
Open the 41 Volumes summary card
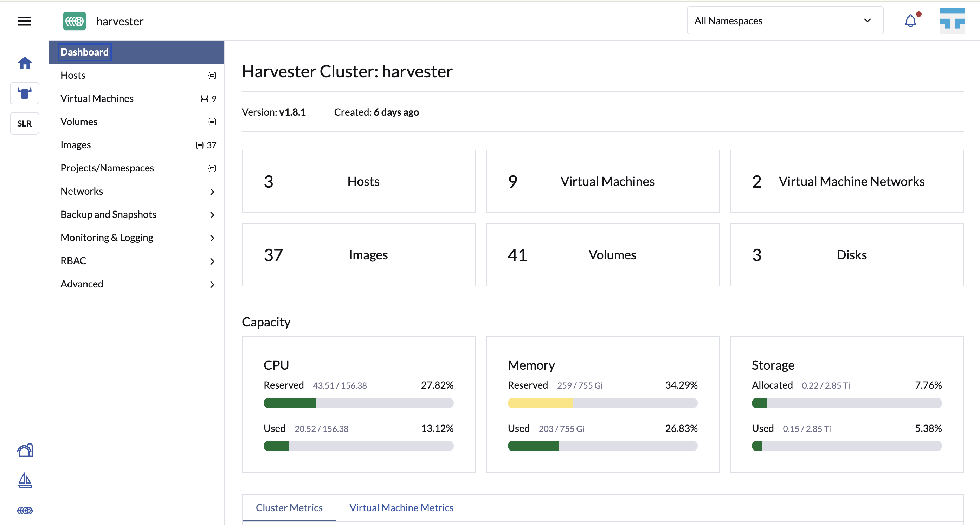tap(602, 255)
